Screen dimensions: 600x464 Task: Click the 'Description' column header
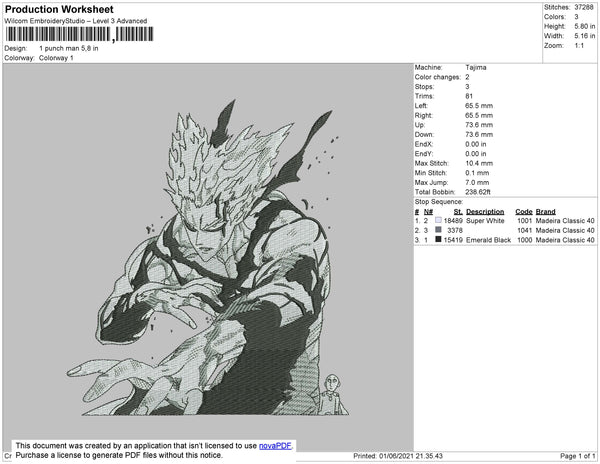[x=485, y=212]
